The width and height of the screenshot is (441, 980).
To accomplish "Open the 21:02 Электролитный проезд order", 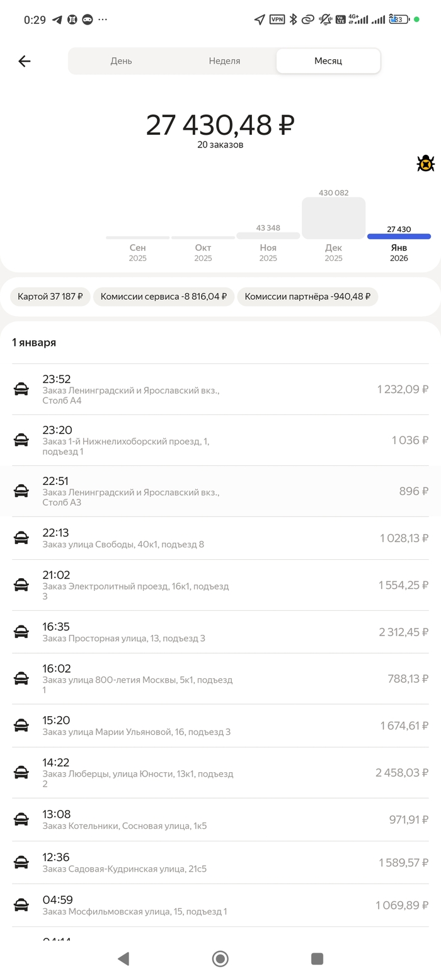I will coord(220,585).
